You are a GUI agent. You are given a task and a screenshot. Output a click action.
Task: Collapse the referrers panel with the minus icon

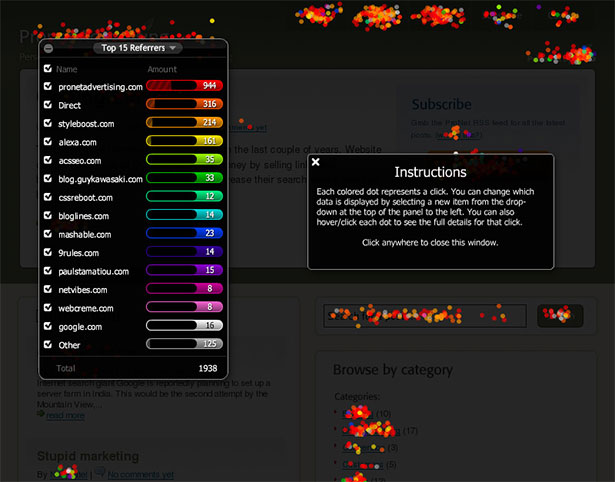point(48,48)
